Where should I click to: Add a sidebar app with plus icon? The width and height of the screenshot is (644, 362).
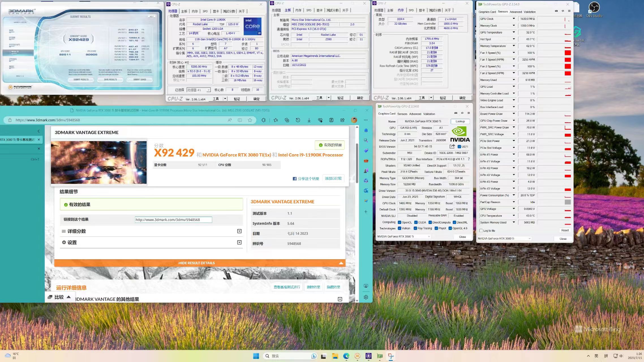(x=366, y=212)
